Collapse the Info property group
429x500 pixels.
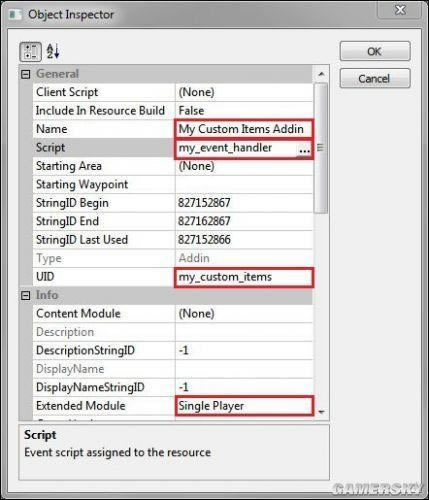[x=26, y=295]
